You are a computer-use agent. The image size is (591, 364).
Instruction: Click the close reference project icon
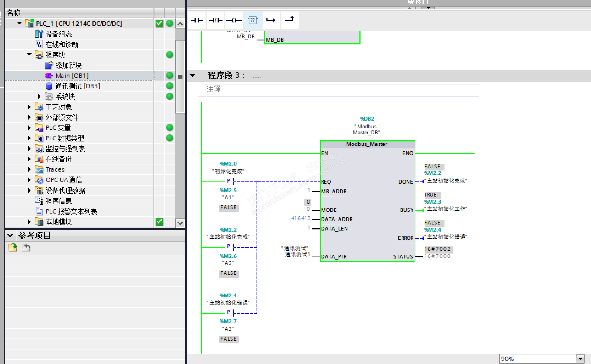26,248
